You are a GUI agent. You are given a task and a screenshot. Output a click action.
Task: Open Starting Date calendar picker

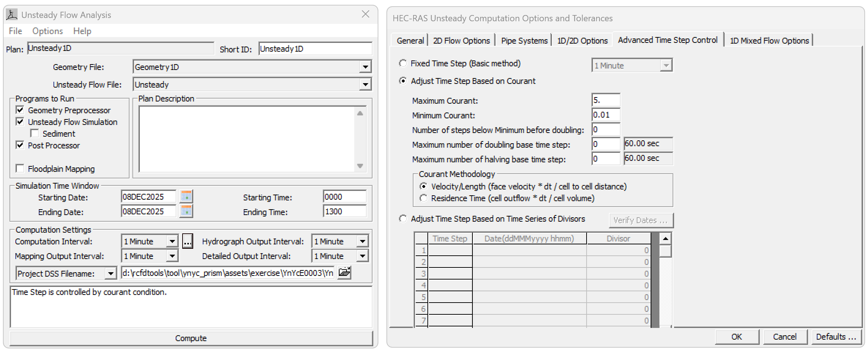pyautogui.click(x=186, y=197)
